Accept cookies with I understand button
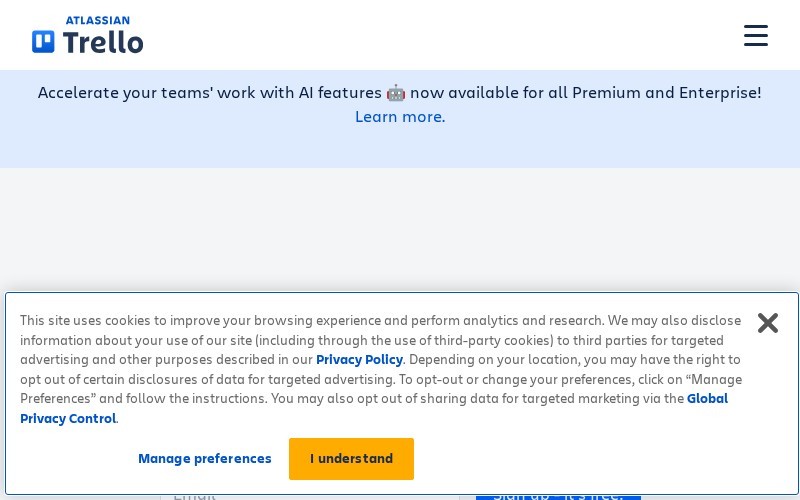 pos(351,459)
